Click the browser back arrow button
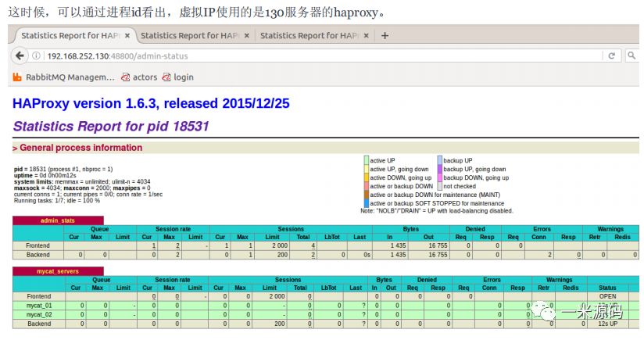Viewport: 644px width, 340px height. click(20, 55)
